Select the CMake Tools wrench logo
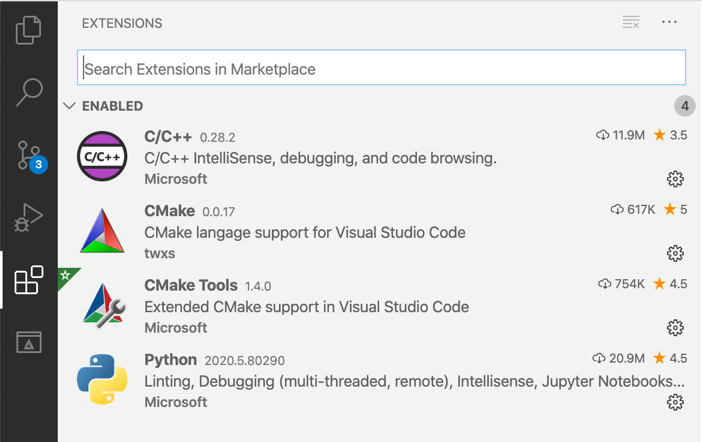702x442 pixels. point(104,305)
